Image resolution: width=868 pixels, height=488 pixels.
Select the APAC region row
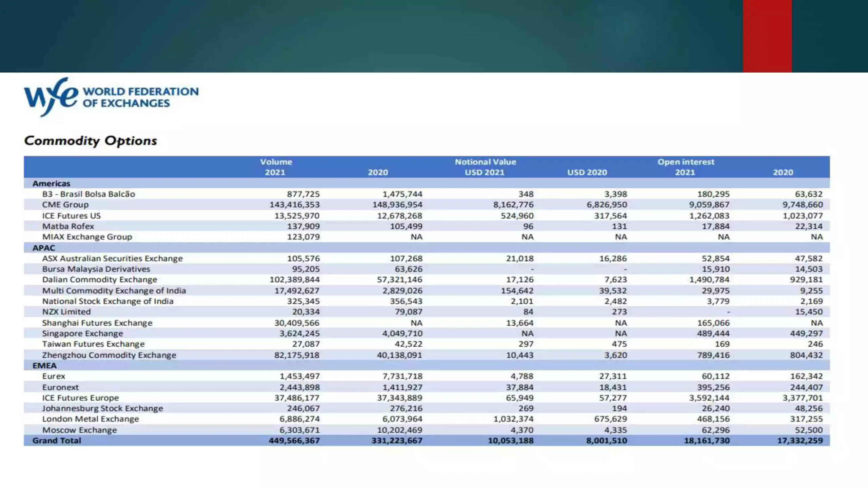click(x=427, y=248)
